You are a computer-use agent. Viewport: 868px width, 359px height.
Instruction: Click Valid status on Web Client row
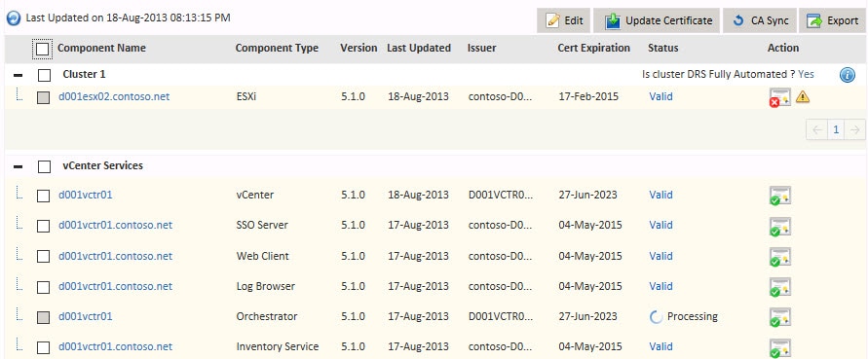point(660,256)
